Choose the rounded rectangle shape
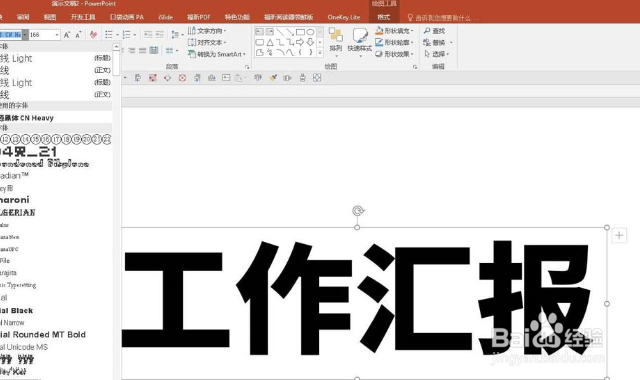Image resolution: width=640 pixels, height=380 pixels. pos(259,42)
